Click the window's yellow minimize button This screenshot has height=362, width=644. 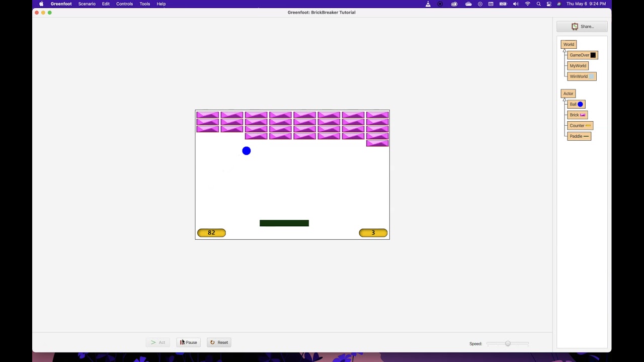click(43, 13)
